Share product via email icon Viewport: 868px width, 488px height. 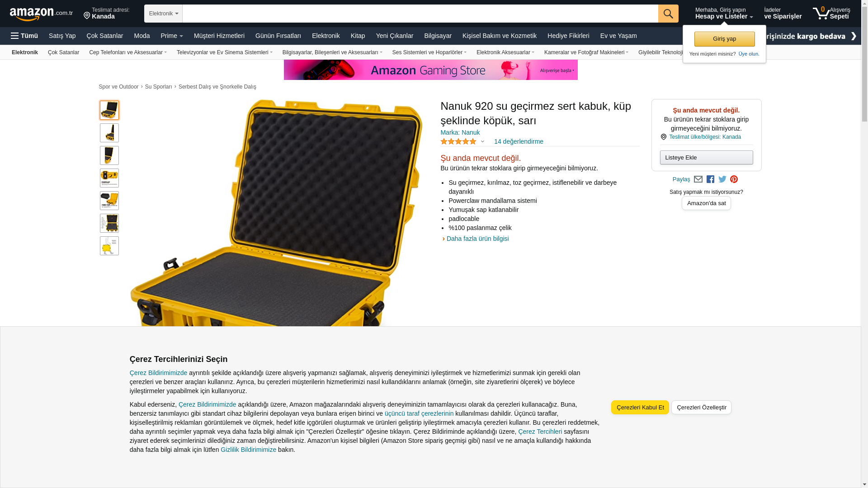click(x=698, y=179)
